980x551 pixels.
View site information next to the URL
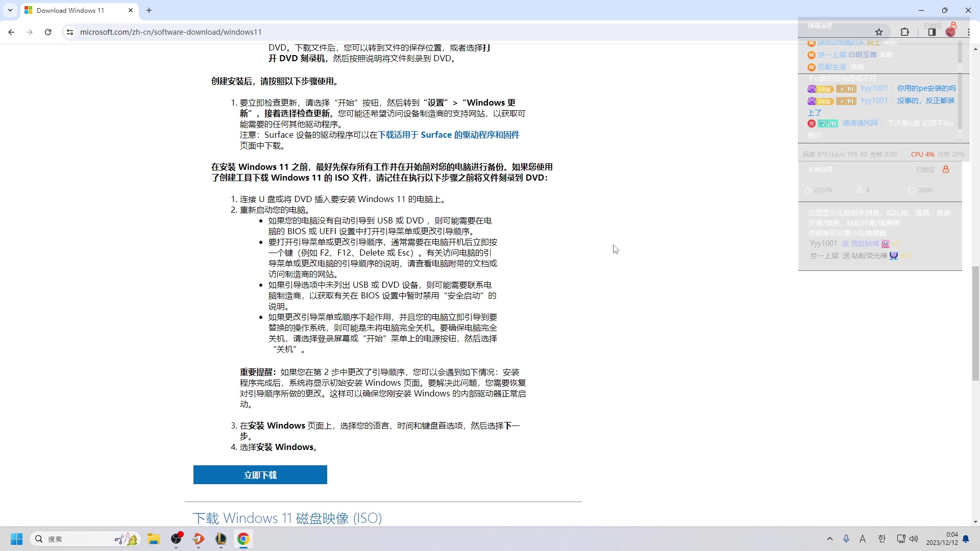70,32
